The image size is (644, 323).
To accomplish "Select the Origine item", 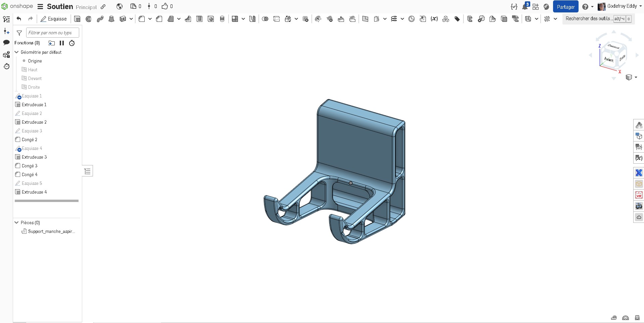I will pyautogui.click(x=35, y=61).
